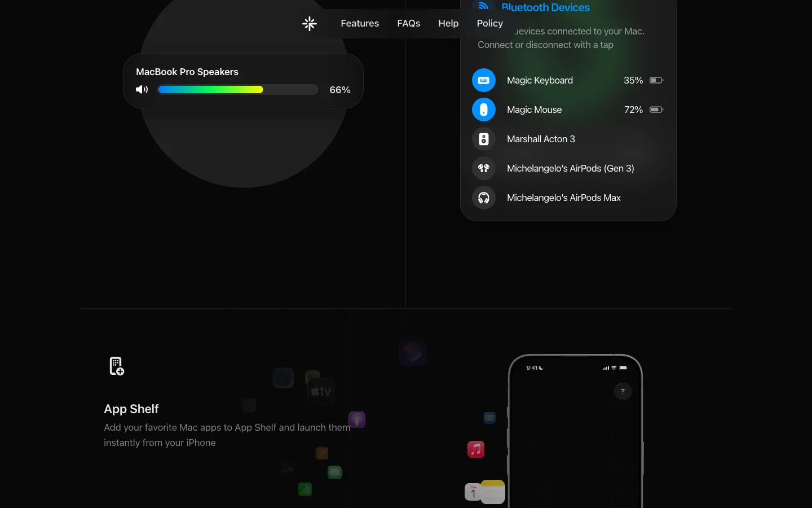The height and width of the screenshot is (508, 812).
Task: Click the Notes app icon
Action: tap(493, 492)
